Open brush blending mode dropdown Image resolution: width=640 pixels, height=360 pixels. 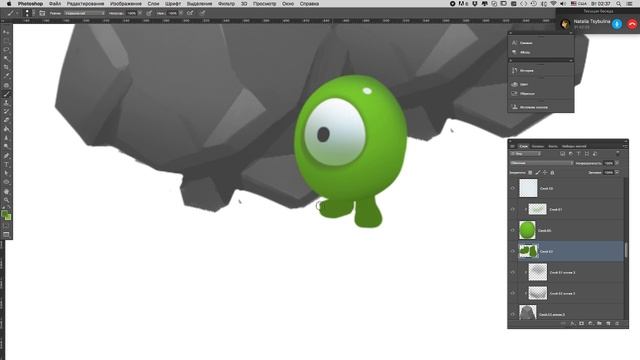pyautogui.click(x=84, y=13)
